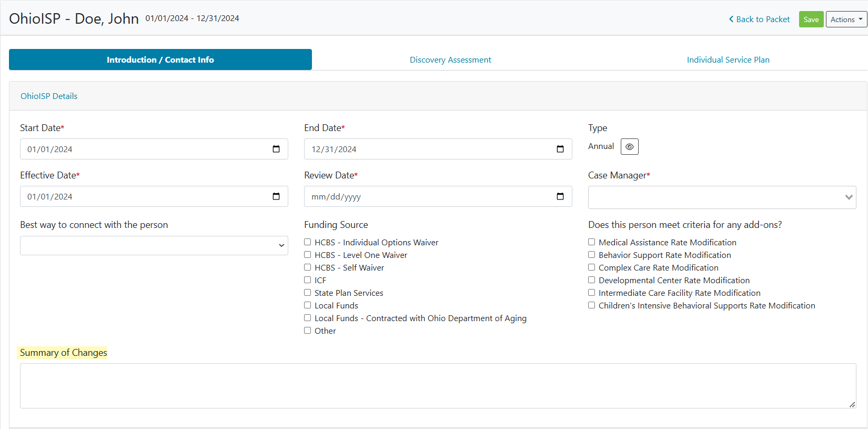Image resolution: width=868 pixels, height=429 pixels.
Task: Select Behavior Support Rate Modification add-on
Action: click(592, 255)
